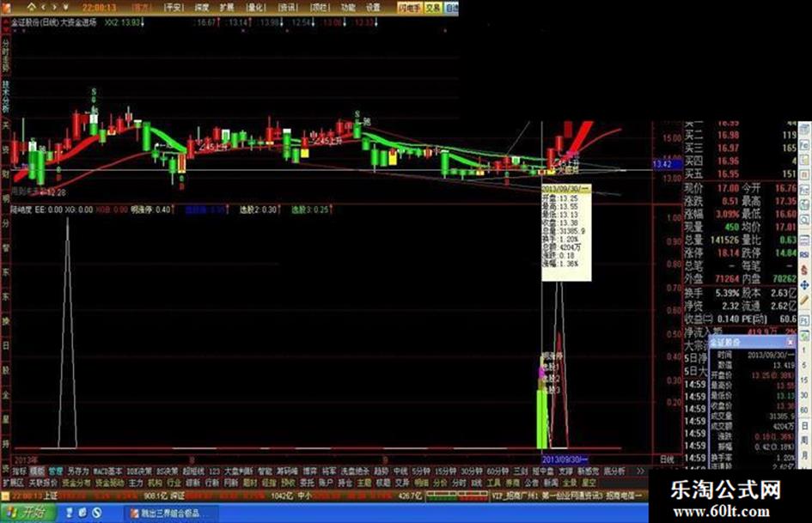Viewport: 812px width, 523px height.
Task: Open the 关联报价 tab in bottom row
Action: coord(43,483)
